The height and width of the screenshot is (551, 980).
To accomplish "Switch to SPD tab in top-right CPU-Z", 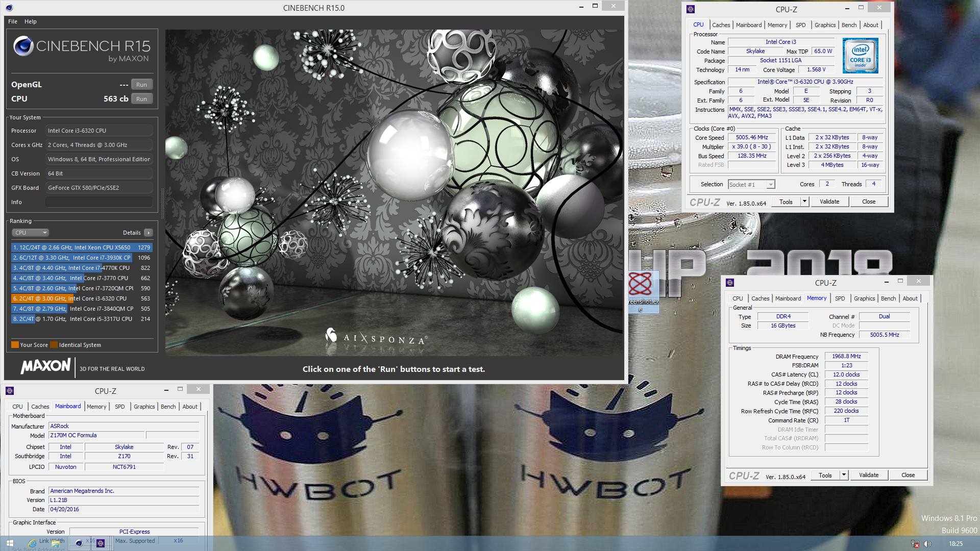I will point(800,25).
